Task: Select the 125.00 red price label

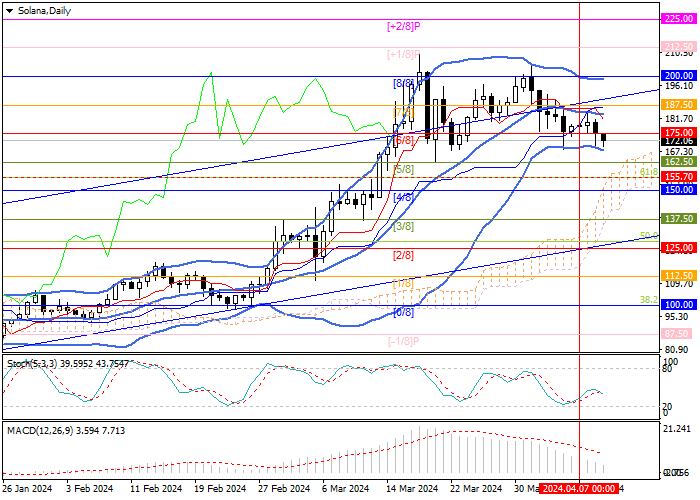Action: pos(679,247)
